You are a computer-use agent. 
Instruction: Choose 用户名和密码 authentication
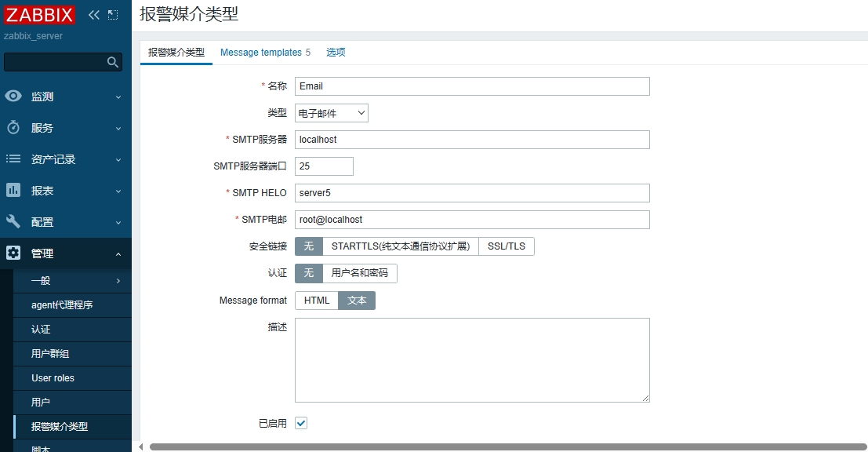pos(359,273)
